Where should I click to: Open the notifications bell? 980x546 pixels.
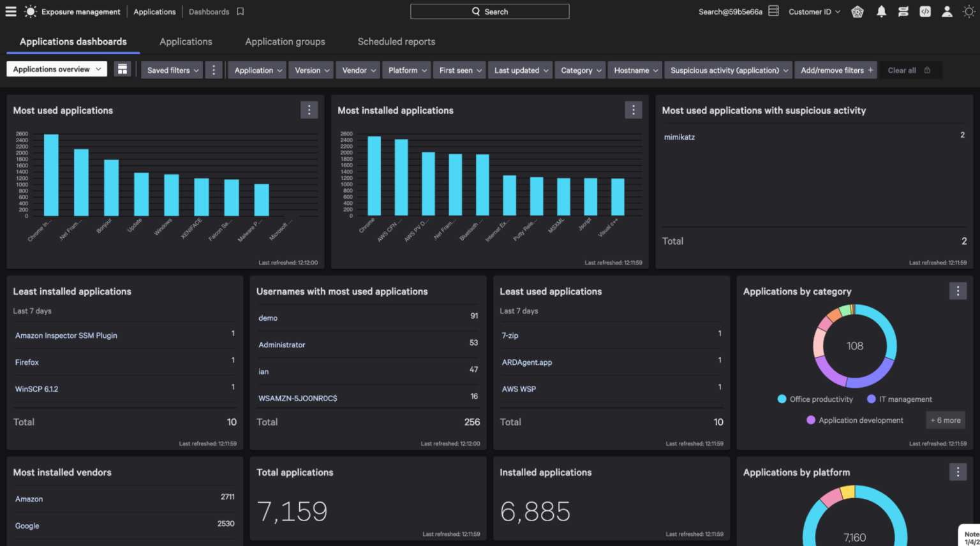[x=881, y=11]
